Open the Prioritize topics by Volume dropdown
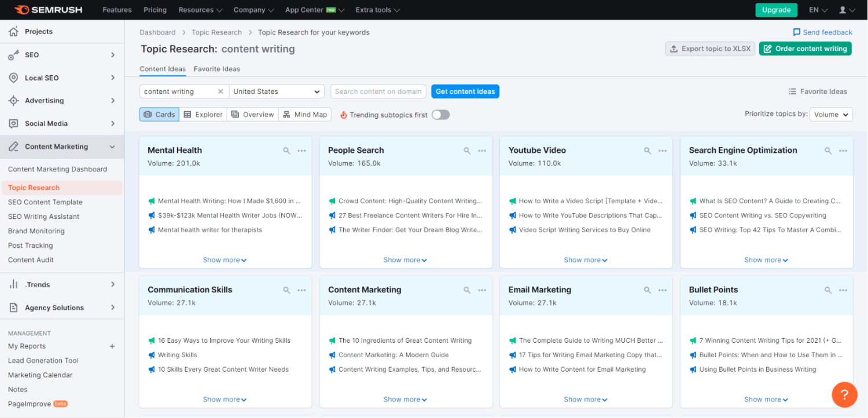Image resolution: width=868 pixels, height=418 pixels. 831,115
